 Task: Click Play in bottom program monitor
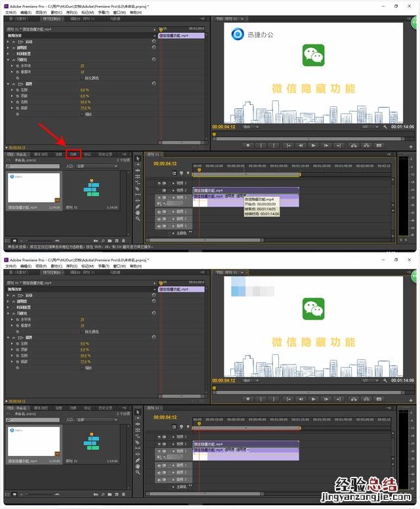314,399
